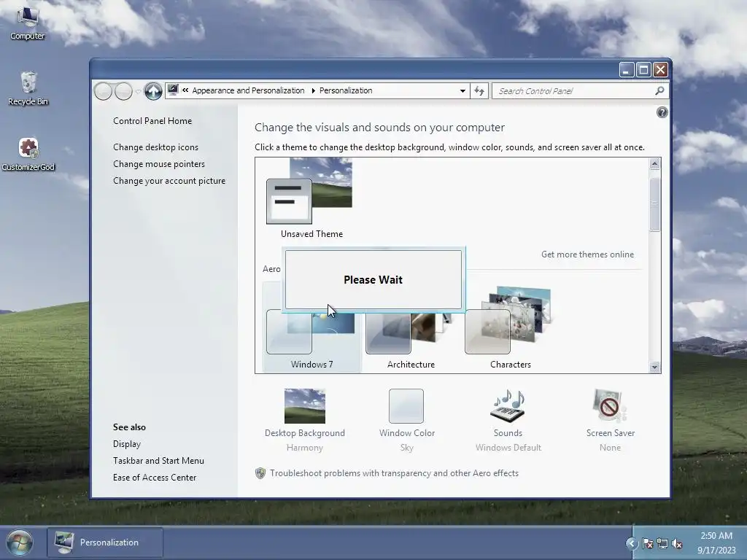Select the Architecture theme
Viewport: 747px width, 560px height.
click(x=411, y=337)
